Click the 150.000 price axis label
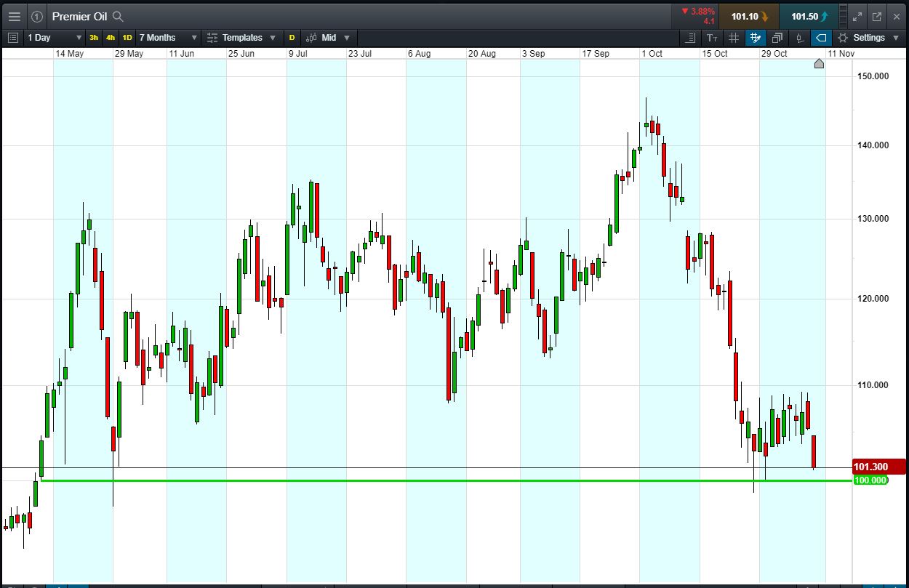 click(x=873, y=76)
